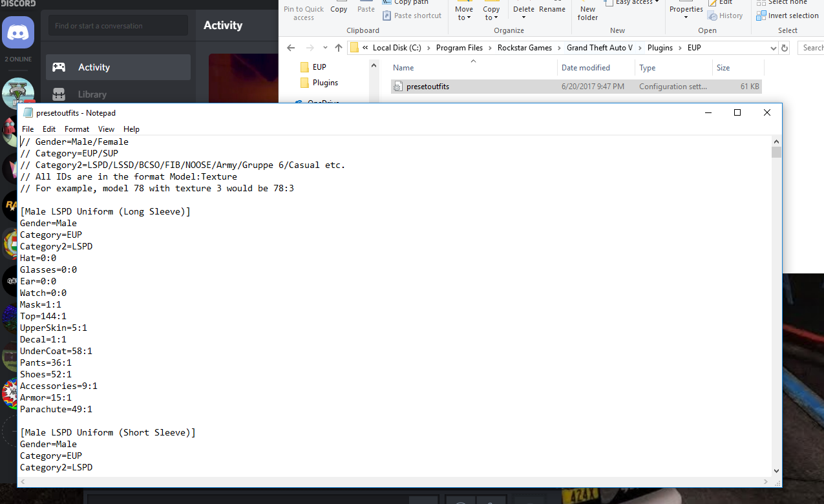Screen dimensions: 824x504
Task: Go back in File Explorer
Action: [x=291, y=48]
